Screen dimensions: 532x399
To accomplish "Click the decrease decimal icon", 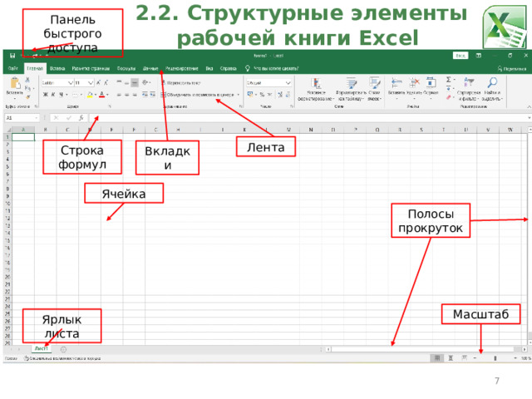I will tap(288, 95).
